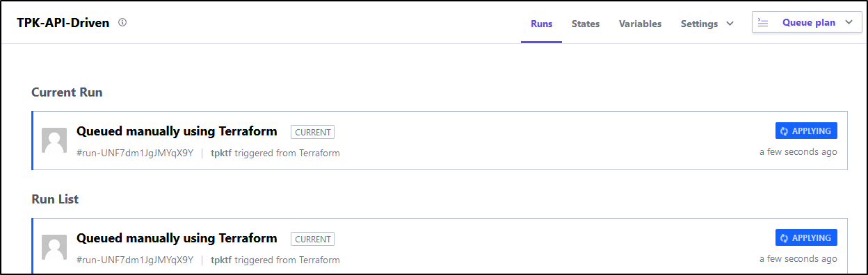Click the queue lines icon on Queue plan

[x=763, y=22]
